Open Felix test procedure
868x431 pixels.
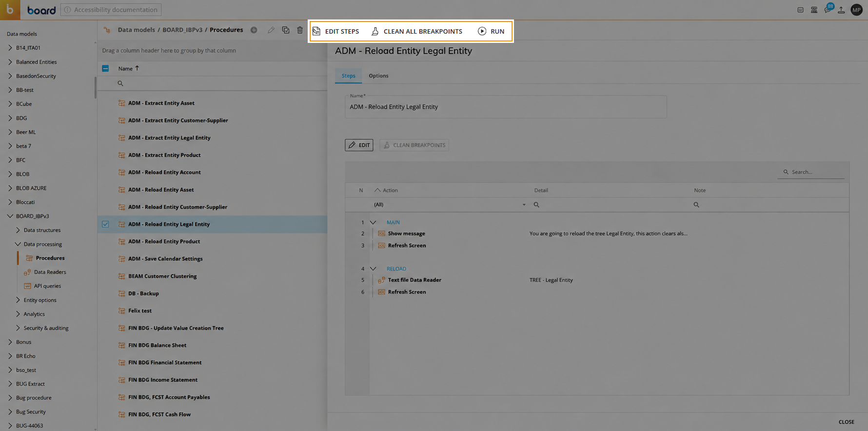140,311
